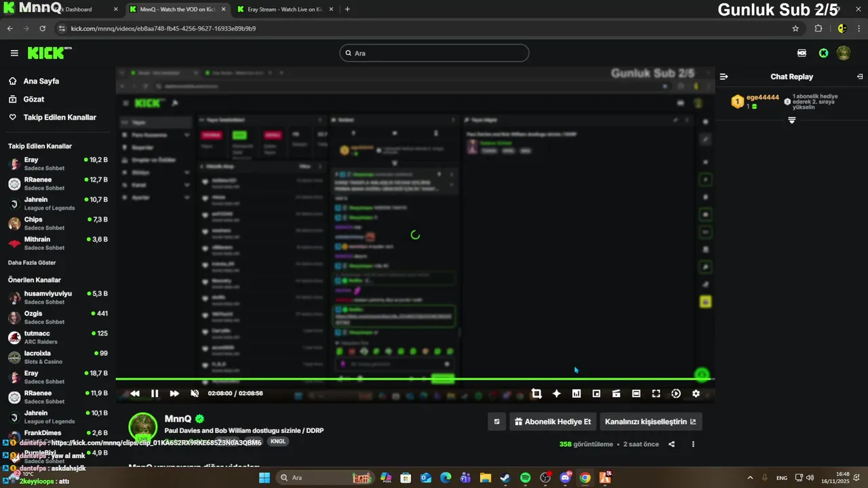Click the green K icon in header

[x=823, y=53]
